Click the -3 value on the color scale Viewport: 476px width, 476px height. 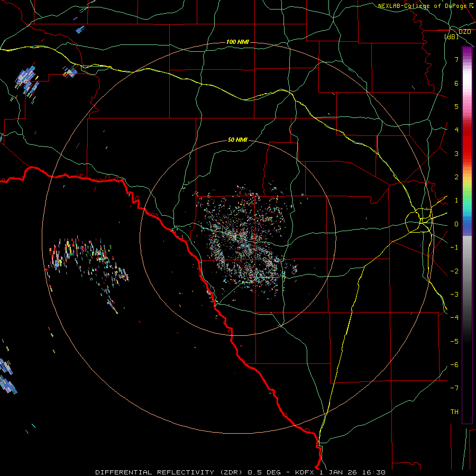pos(454,295)
